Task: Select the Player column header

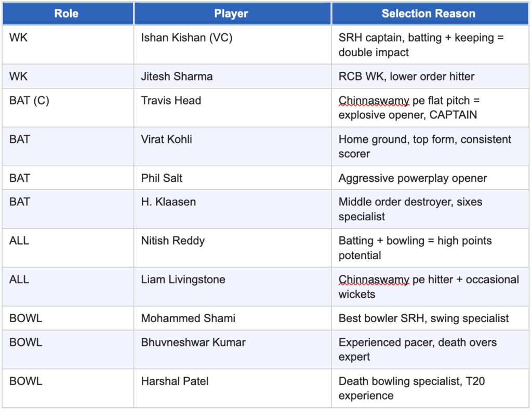Action: [x=232, y=14]
